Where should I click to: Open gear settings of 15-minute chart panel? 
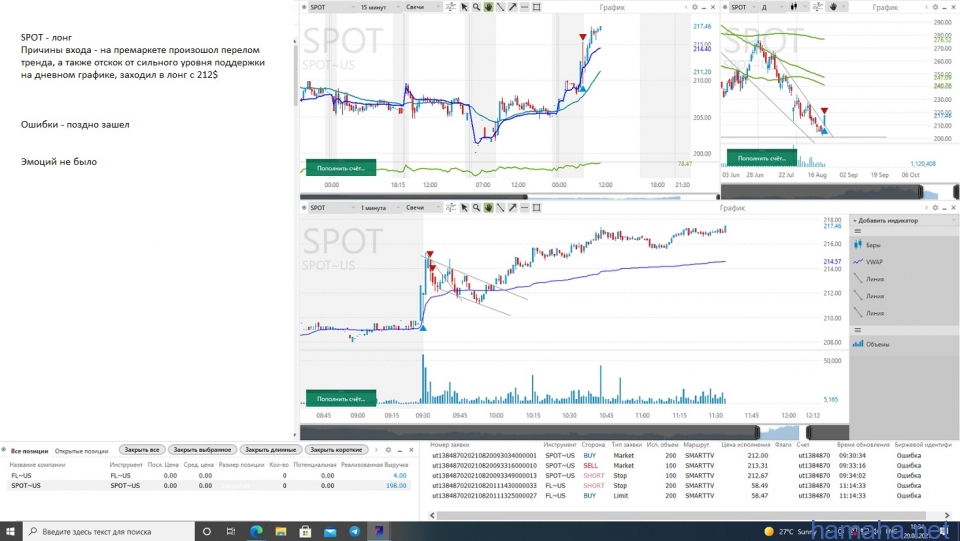[695, 7]
